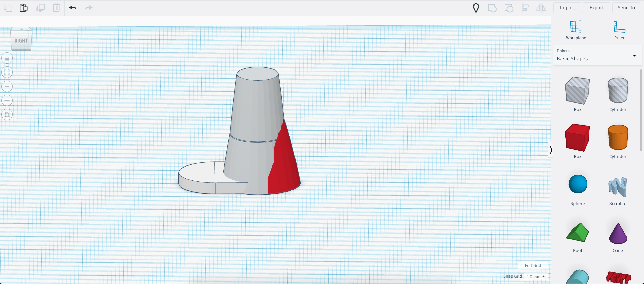Zoom out with the minus icon
The image size is (644, 284).
pyautogui.click(x=7, y=100)
